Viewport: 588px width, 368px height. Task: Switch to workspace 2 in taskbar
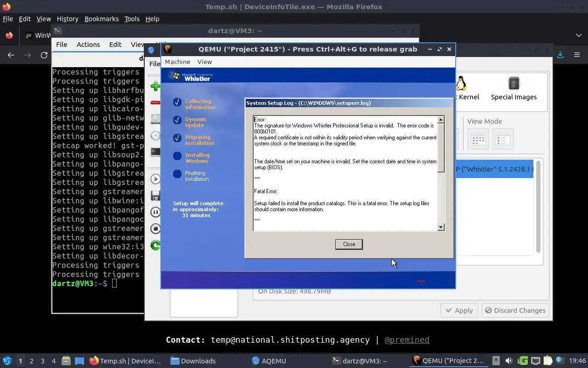click(31, 361)
